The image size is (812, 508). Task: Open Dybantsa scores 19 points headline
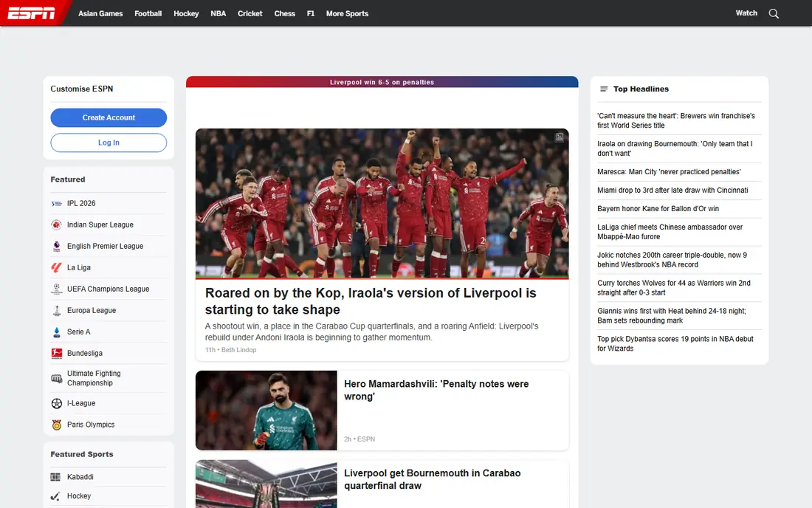pos(675,344)
